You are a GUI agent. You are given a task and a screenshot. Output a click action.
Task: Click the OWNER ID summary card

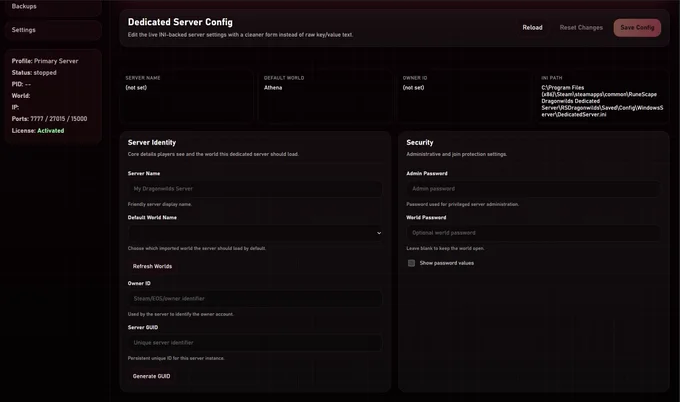464,97
